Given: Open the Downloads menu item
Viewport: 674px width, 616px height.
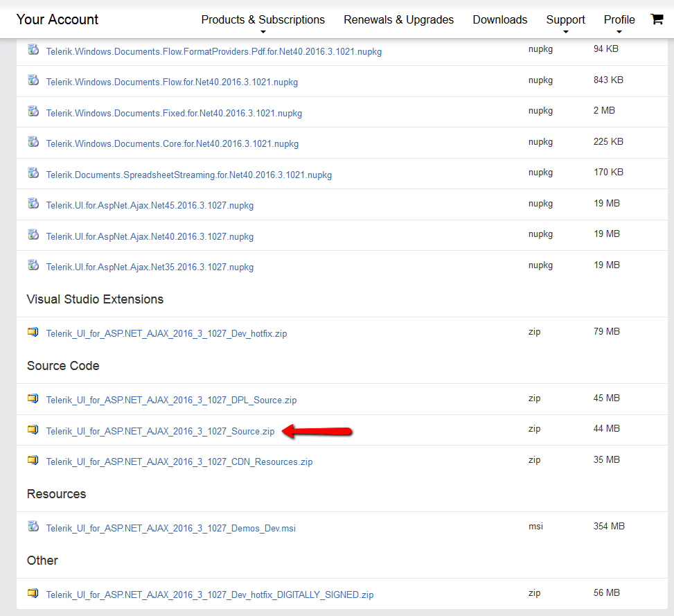Looking at the screenshot, I should point(499,20).
